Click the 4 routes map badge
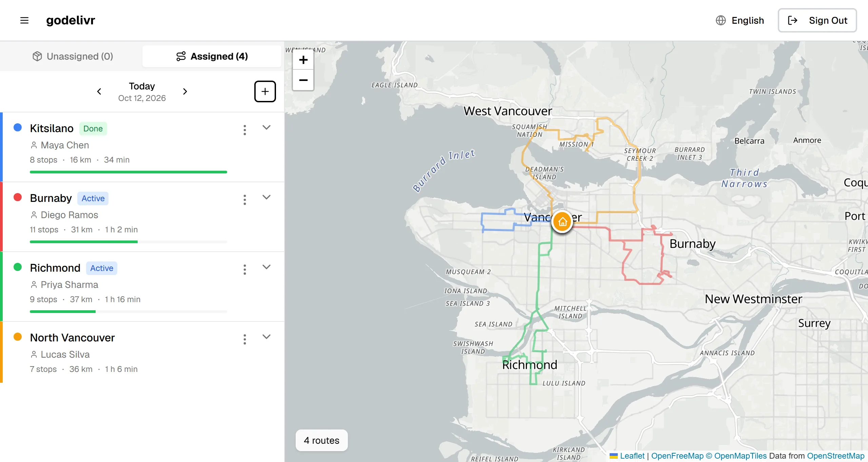 point(321,440)
